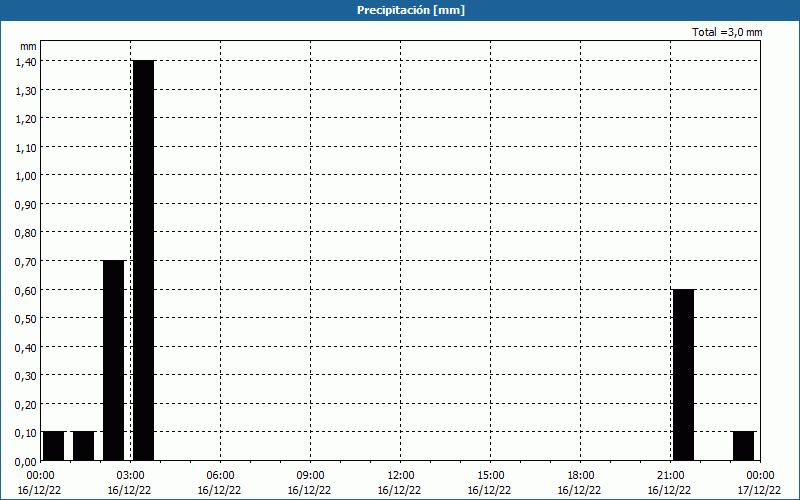Click the 0,30 y-axis label
Image resolution: width=800 pixels, height=500 pixels.
26,376
